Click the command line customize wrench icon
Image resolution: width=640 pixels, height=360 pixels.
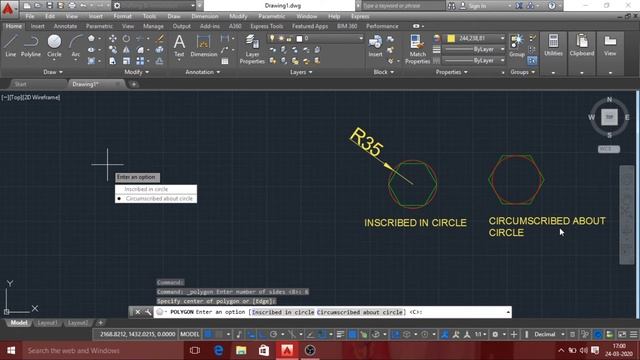(x=147, y=312)
